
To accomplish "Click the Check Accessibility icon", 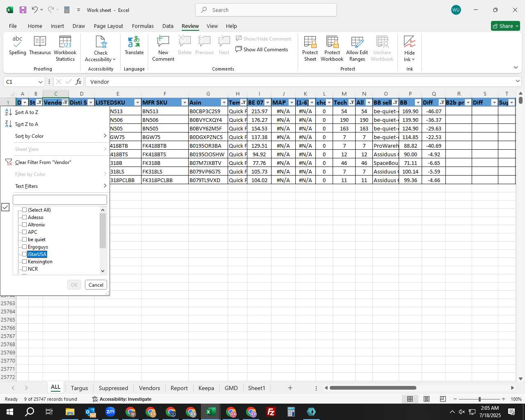I will pyautogui.click(x=100, y=42).
